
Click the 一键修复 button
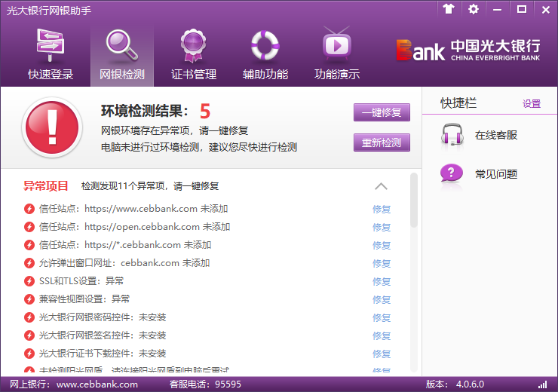tap(382, 113)
